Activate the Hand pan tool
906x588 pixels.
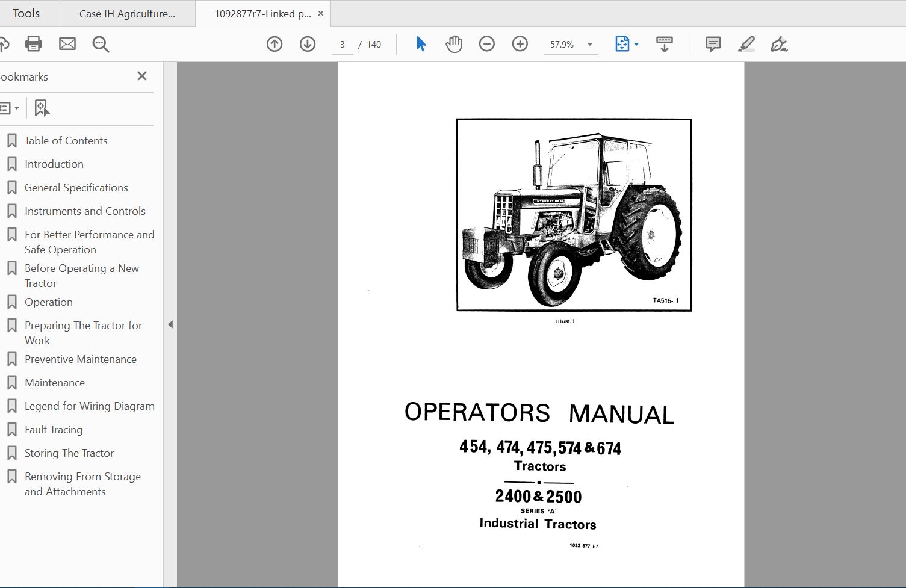tap(454, 44)
